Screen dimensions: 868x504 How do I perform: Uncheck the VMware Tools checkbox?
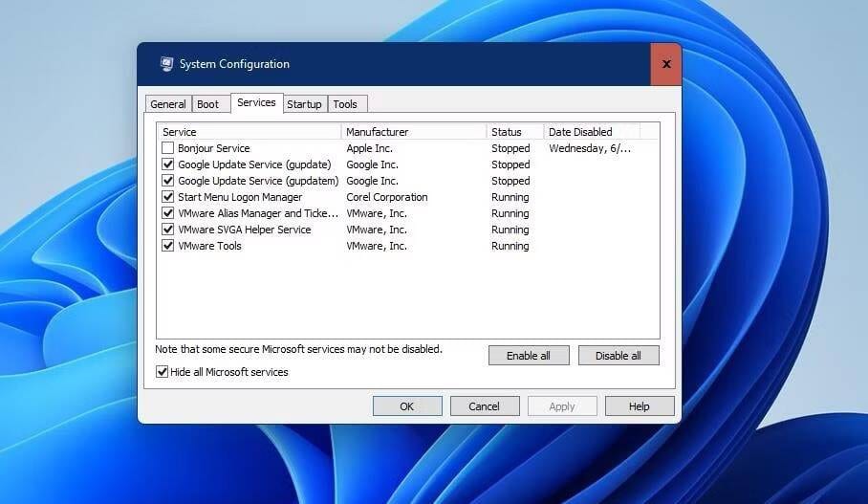click(167, 246)
